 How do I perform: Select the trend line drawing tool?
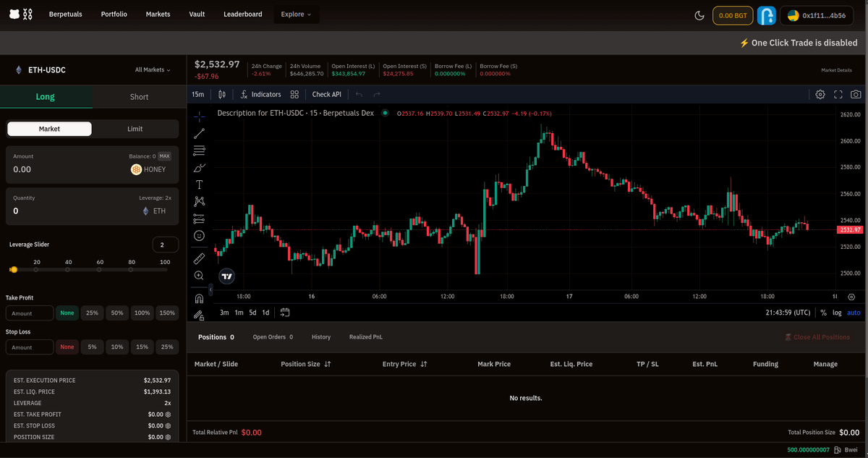200,133
